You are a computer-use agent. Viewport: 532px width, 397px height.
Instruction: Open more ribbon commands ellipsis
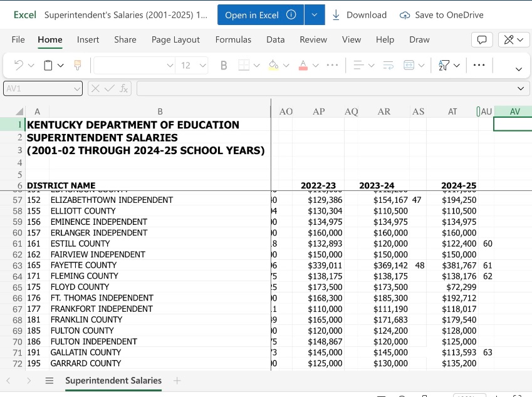point(479,65)
